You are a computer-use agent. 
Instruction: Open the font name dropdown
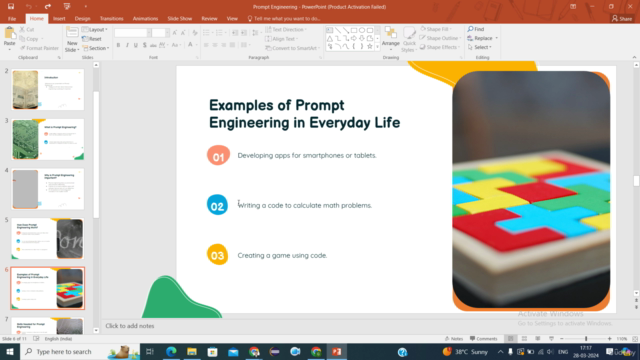pyautogui.click(x=149, y=33)
